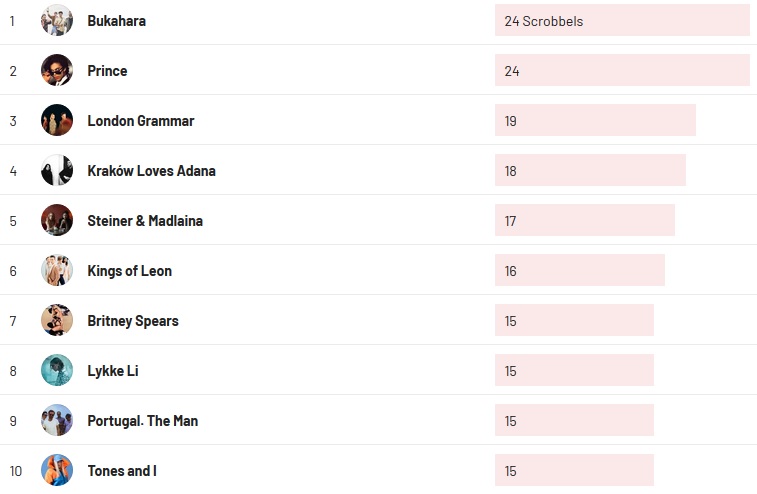
Task: Open Prince artist avatar image
Action: (x=57, y=70)
